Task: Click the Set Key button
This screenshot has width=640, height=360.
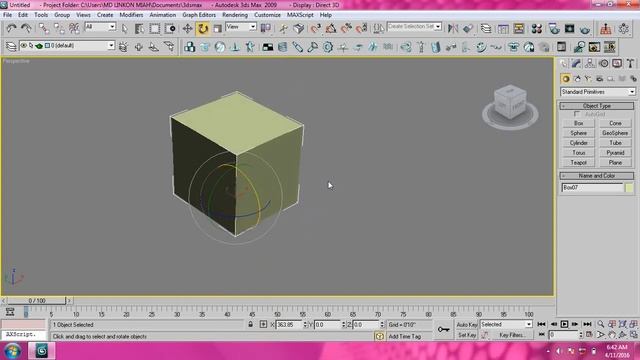Action: (467, 335)
